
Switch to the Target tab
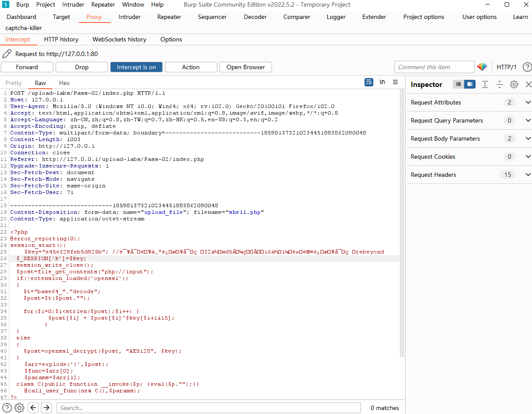(x=61, y=17)
